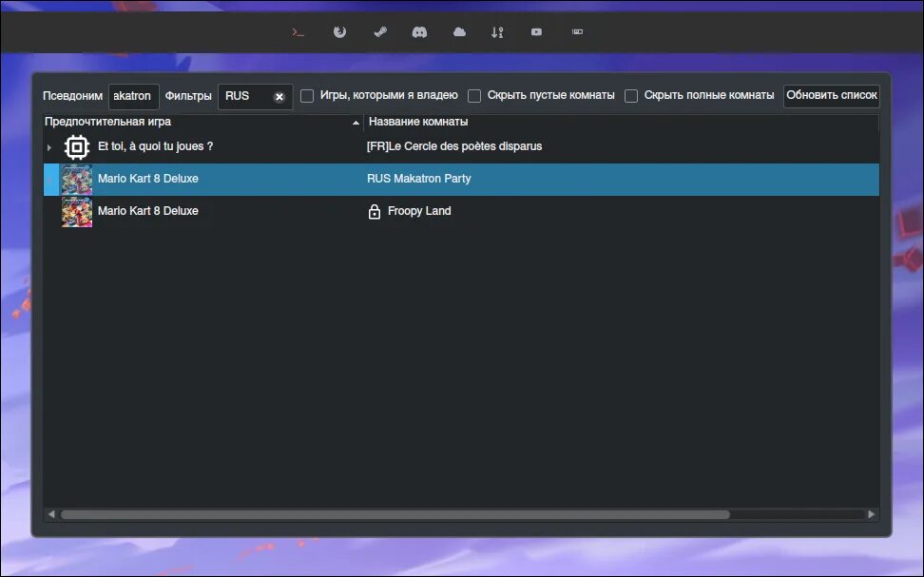Select room 'RUS Makatron Party'
This screenshot has width=924, height=577.
pyautogui.click(x=419, y=179)
